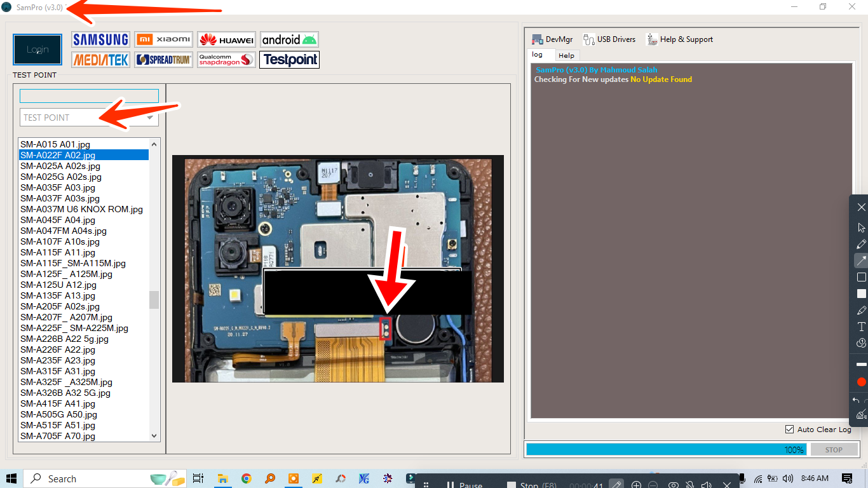Open the Testpoint section logo

point(289,60)
